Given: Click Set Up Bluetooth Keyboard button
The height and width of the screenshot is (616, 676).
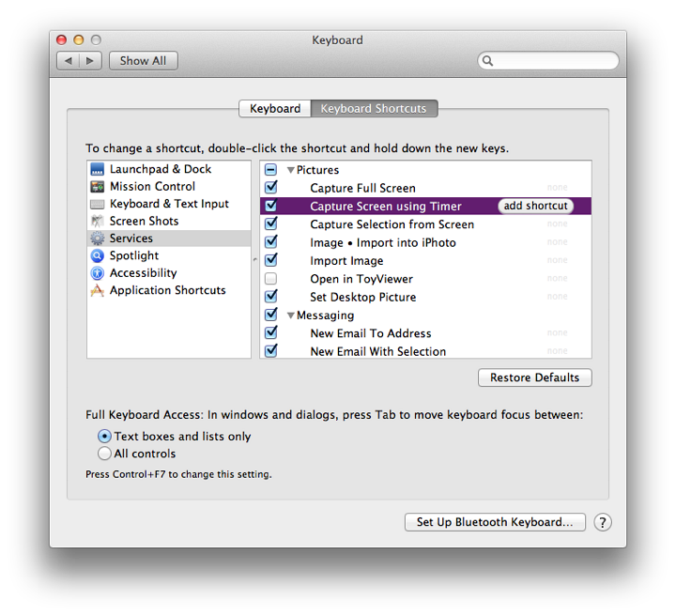Looking at the screenshot, I should point(495,522).
